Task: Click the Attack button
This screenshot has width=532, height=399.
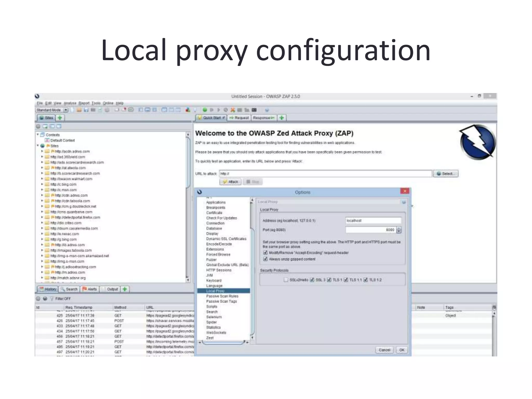Action: [x=230, y=182]
